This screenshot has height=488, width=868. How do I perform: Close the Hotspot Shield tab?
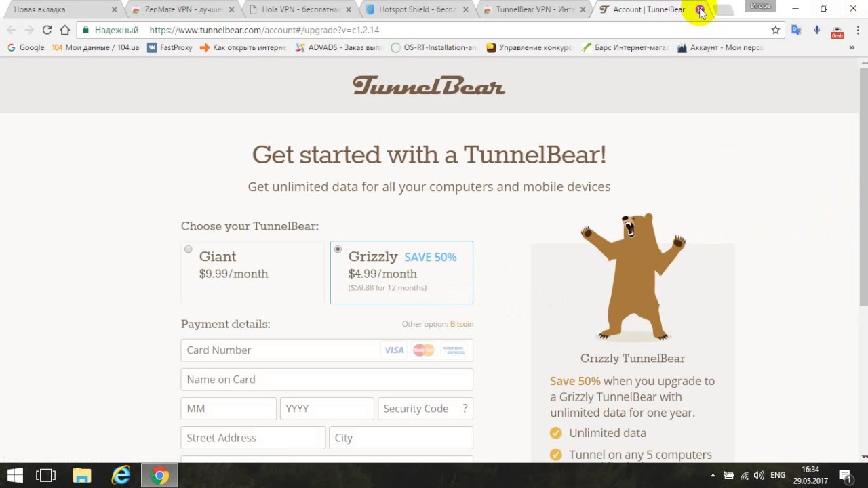click(x=466, y=9)
